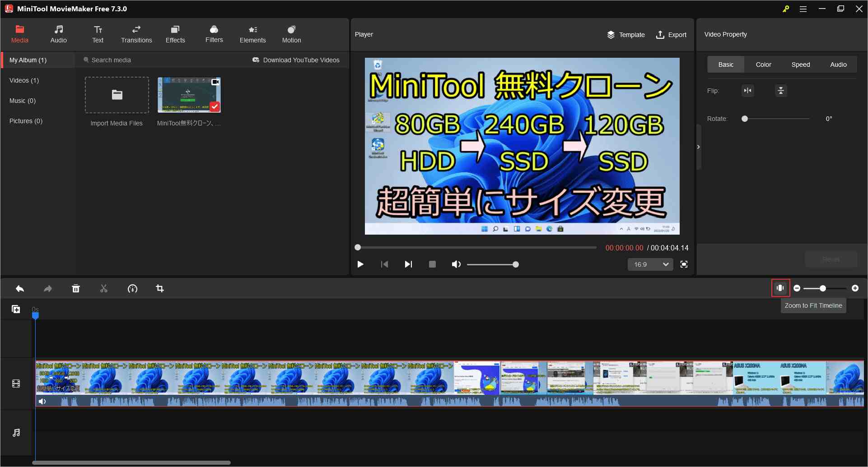
Task: Open the Template button
Action: 626,35
